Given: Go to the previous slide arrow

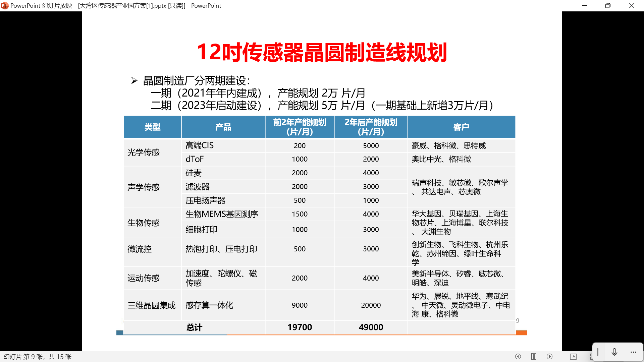Looking at the screenshot, I should tap(518, 356).
